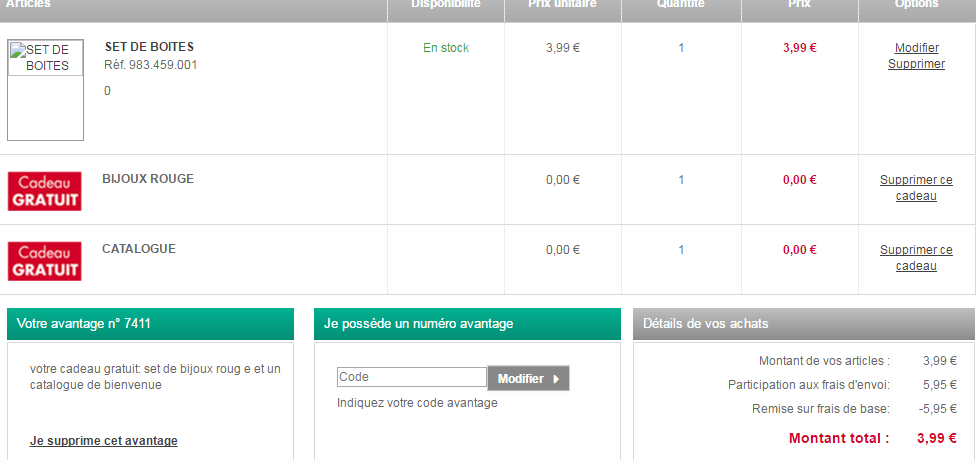Click 'Je supprime cet avantage' link

coord(104,441)
